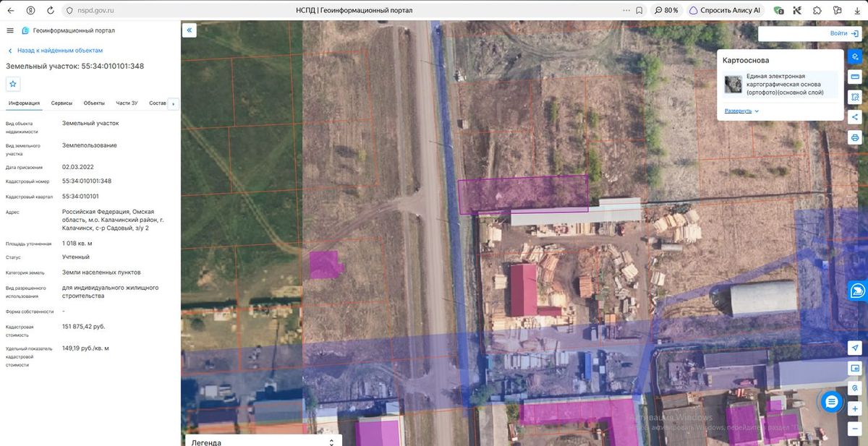868x446 pixels.
Task: Click the cadastral number 55:34:010101:348 value
Action: point(87,181)
